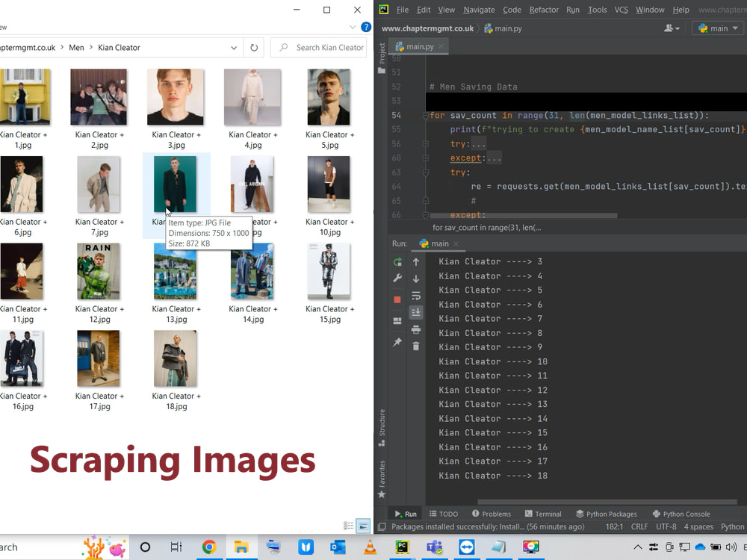
Task: Open the Structure tool window sidebar
Action: 382,427
